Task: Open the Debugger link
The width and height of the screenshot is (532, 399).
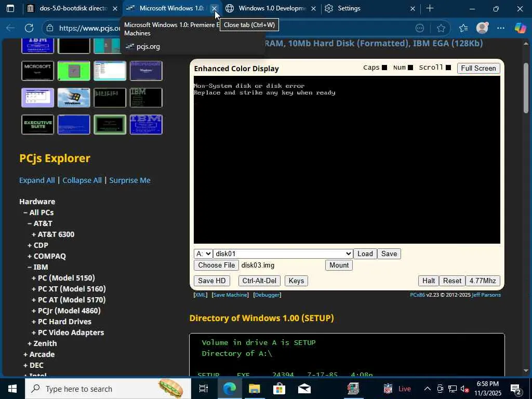Action: pyautogui.click(x=268, y=295)
